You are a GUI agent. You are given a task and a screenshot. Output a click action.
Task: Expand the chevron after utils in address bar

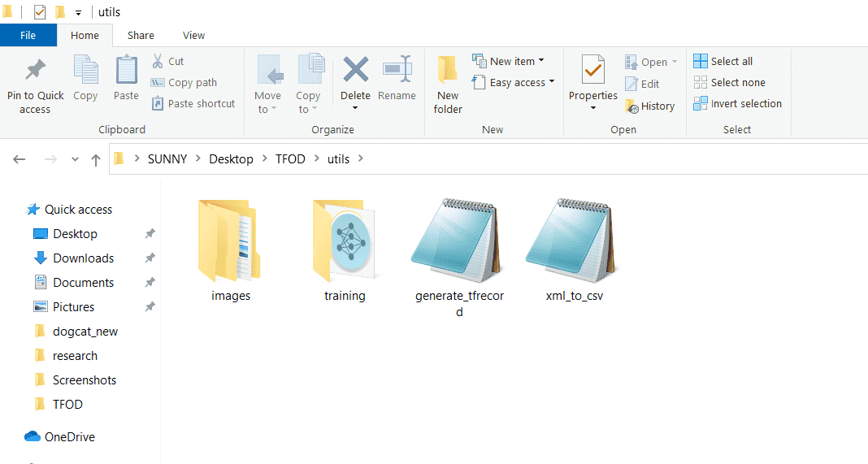tap(361, 158)
